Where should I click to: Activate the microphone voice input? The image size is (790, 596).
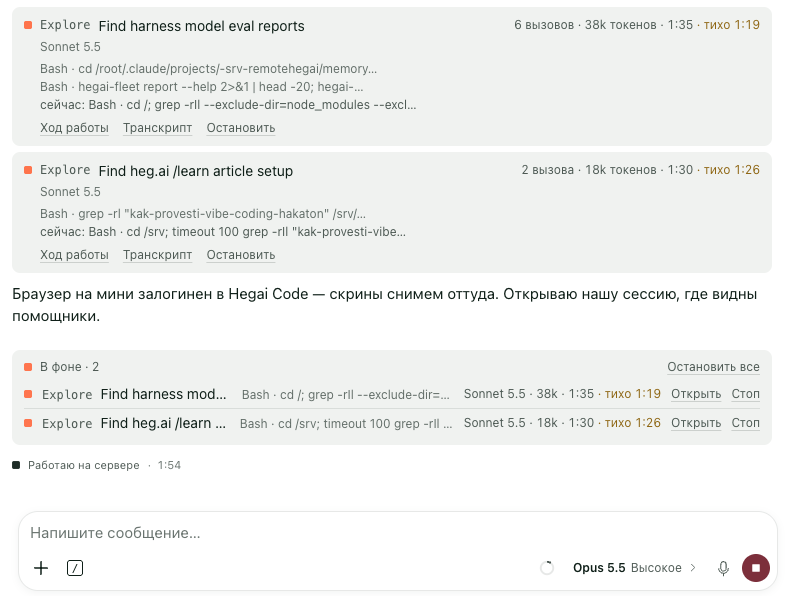pos(723,568)
